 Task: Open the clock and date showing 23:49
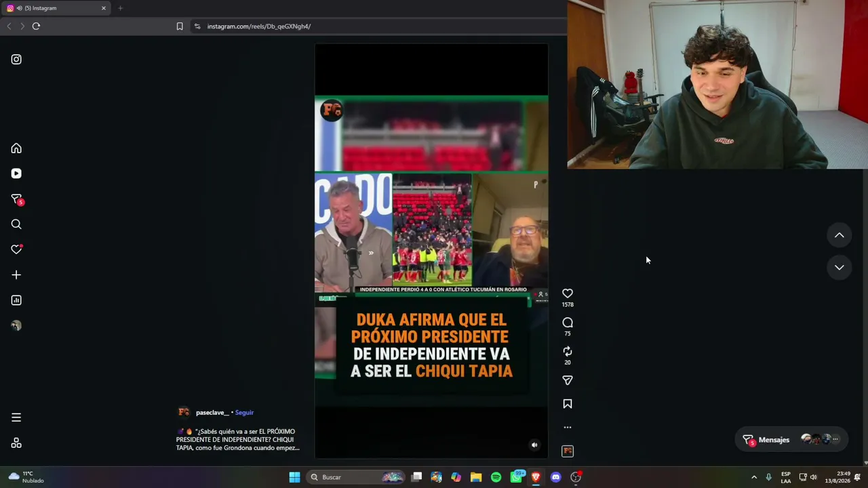point(838,477)
